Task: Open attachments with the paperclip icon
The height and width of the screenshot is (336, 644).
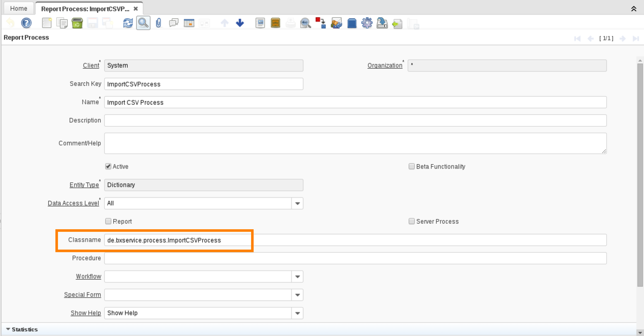Action: [x=158, y=23]
